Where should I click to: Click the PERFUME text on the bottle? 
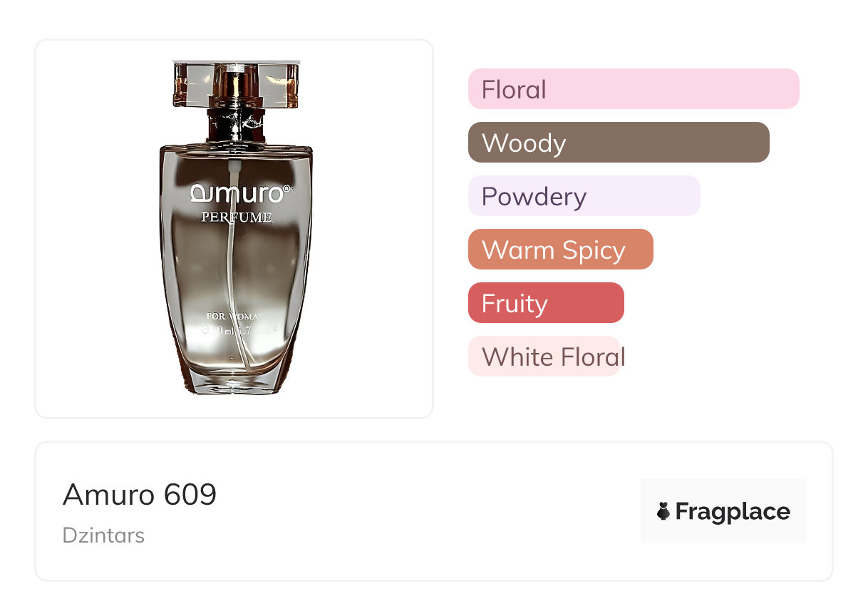tap(236, 217)
